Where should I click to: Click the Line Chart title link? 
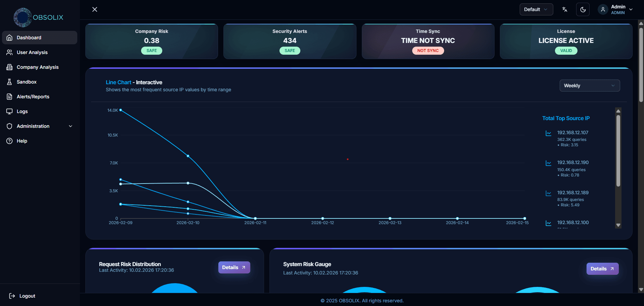coord(118,82)
